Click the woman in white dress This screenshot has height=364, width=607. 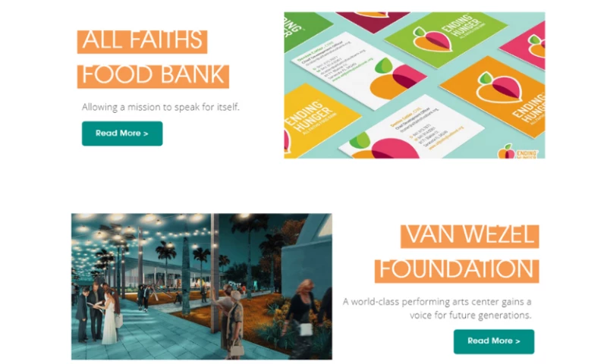(x=110, y=317)
